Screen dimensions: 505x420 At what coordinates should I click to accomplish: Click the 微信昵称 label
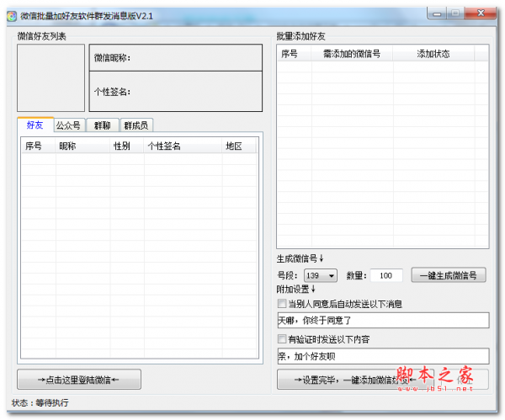tap(112, 58)
